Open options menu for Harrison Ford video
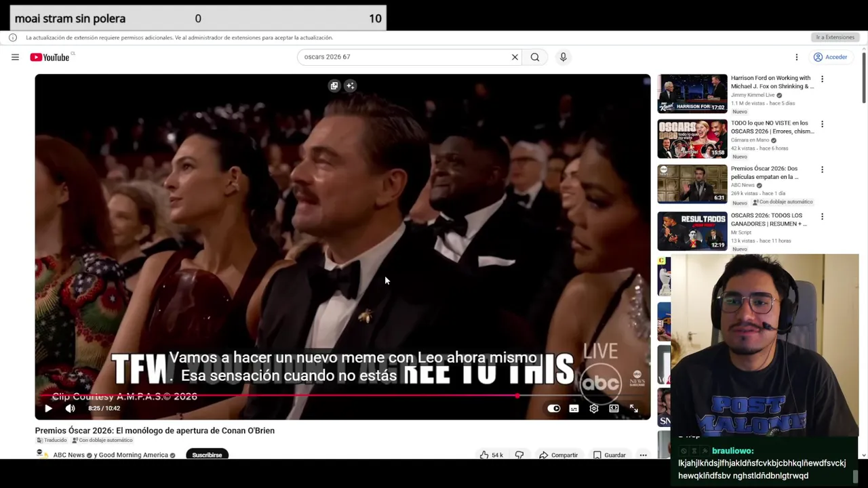The image size is (868, 488). (x=822, y=79)
